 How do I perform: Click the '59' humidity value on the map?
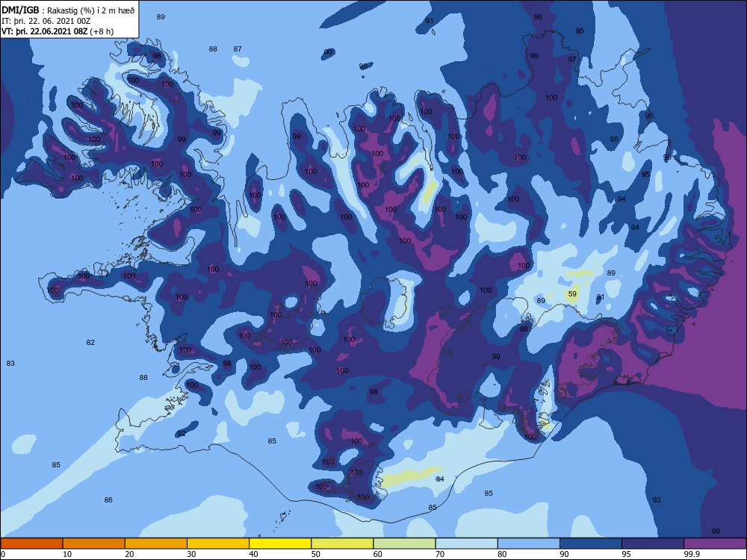(572, 294)
